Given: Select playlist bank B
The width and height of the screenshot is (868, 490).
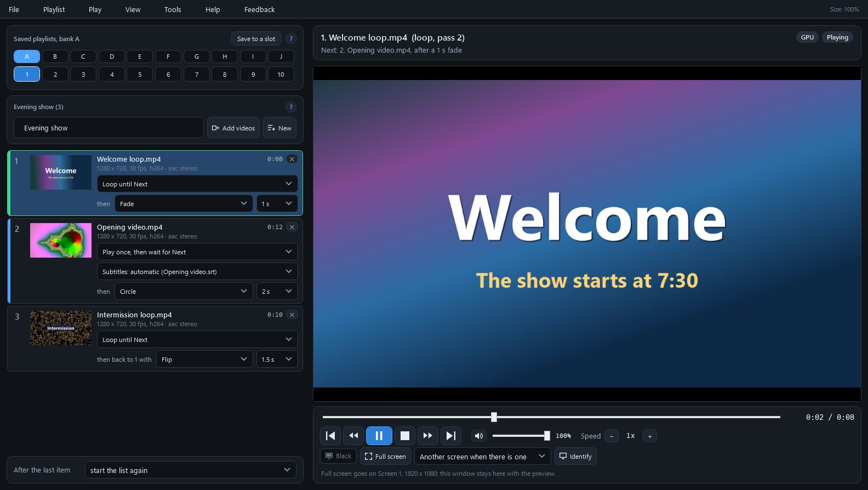Looking at the screenshot, I should pos(55,56).
